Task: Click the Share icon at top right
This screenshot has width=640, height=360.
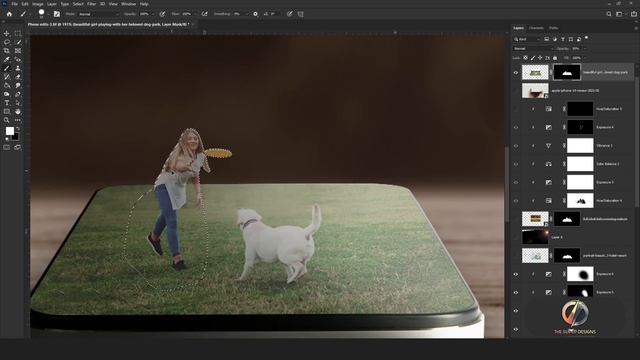Action: (634, 14)
